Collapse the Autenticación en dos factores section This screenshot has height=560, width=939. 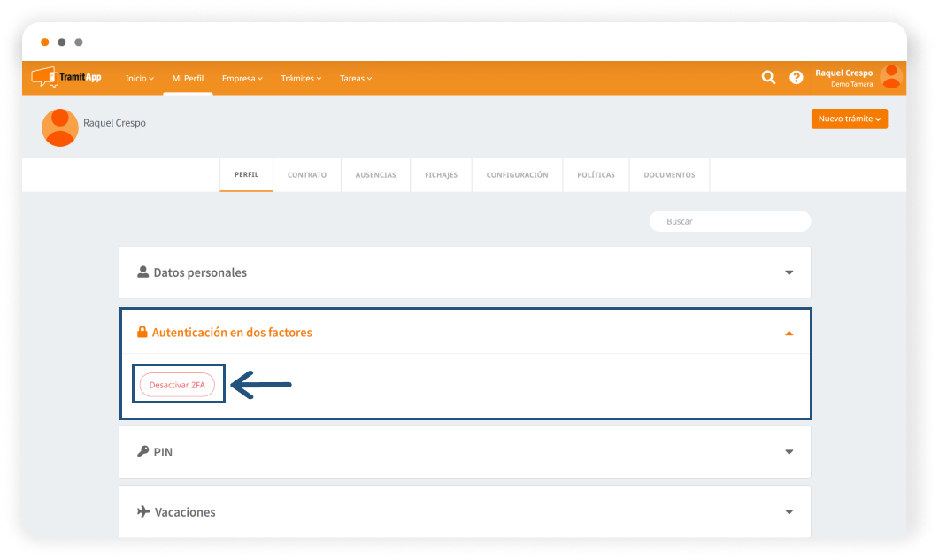(x=789, y=334)
